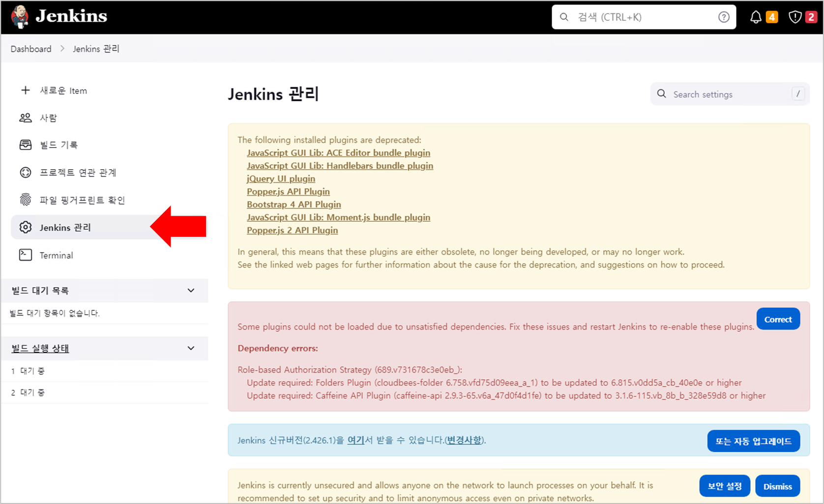Open the security shield warning icon
The height and width of the screenshot is (504, 824).
point(795,17)
